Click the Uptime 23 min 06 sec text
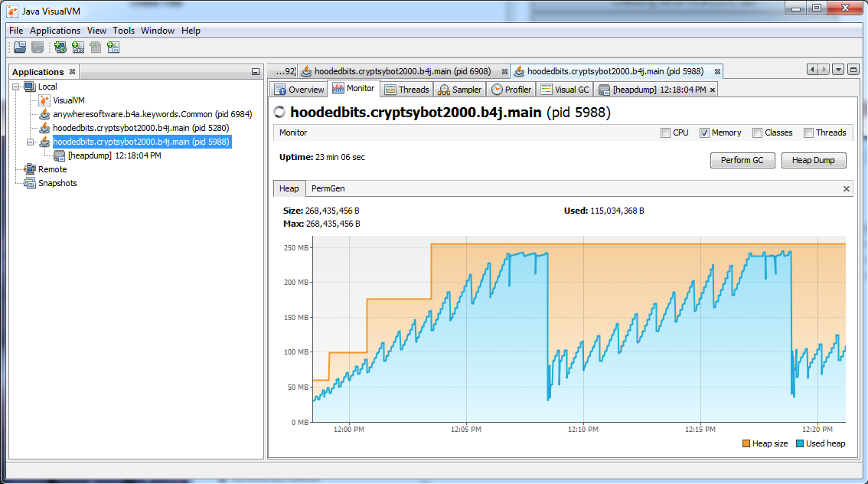The height and width of the screenshot is (484, 868). 321,157
